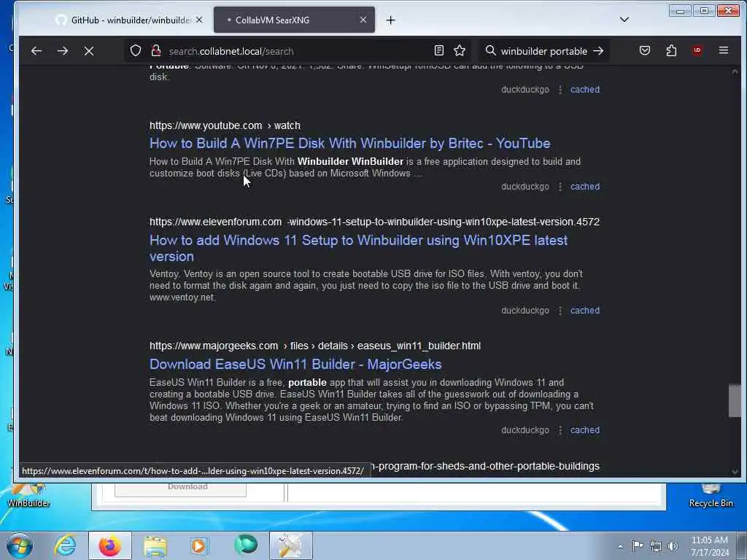Open a new tab with plus button

pos(391,20)
